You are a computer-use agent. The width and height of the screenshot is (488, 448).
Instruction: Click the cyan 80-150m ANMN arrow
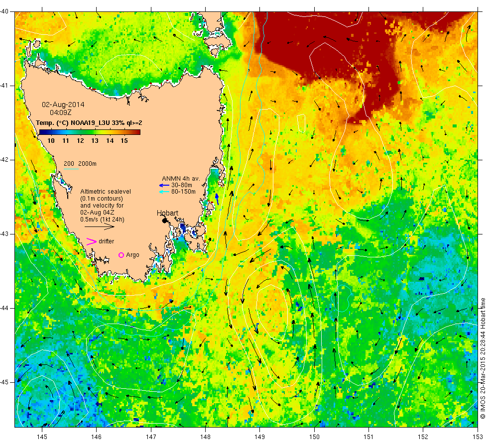(164, 192)
